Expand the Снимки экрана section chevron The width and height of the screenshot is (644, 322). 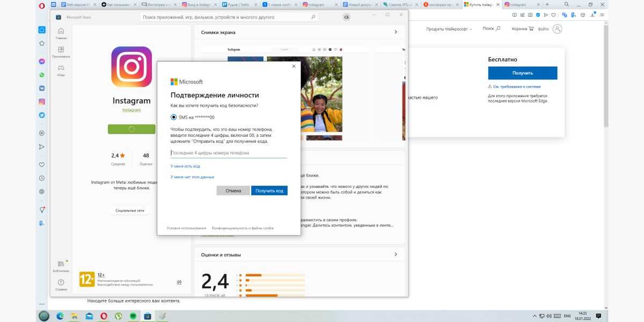(x=396, y=32)
